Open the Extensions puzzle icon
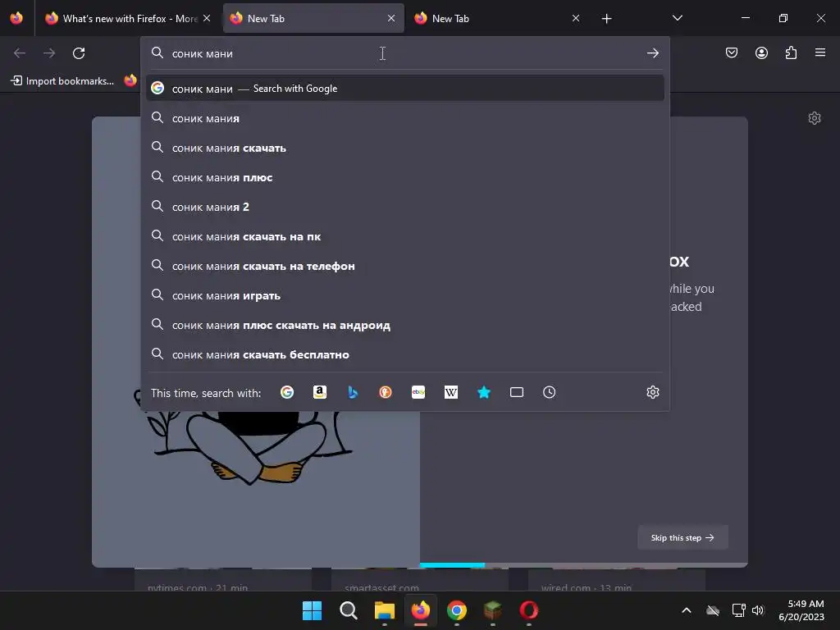 click(791, 53)
